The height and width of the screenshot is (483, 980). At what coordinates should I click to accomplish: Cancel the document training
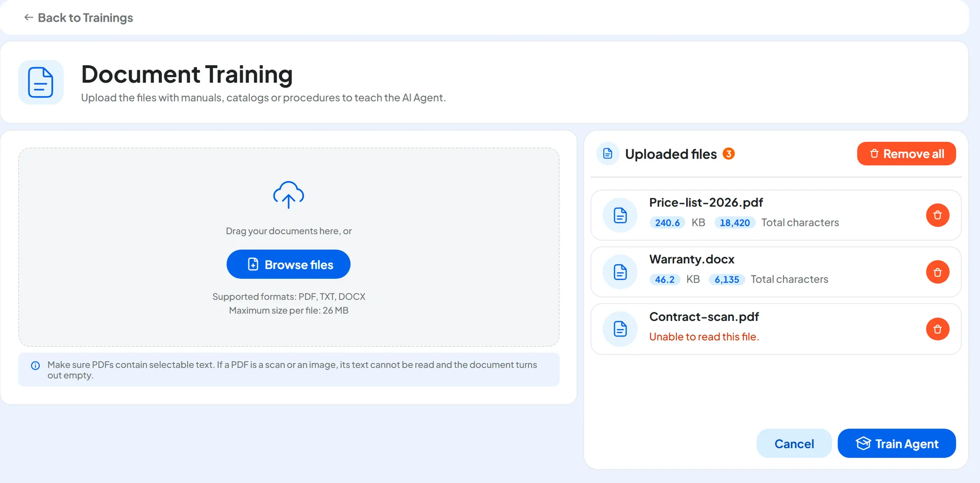(x=794, y=443)
